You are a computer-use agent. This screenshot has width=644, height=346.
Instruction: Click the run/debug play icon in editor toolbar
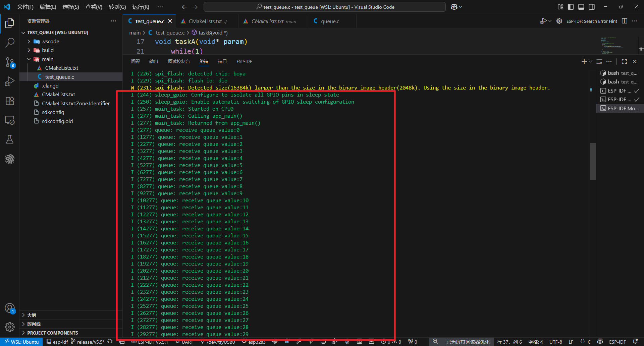pos(543,21)
